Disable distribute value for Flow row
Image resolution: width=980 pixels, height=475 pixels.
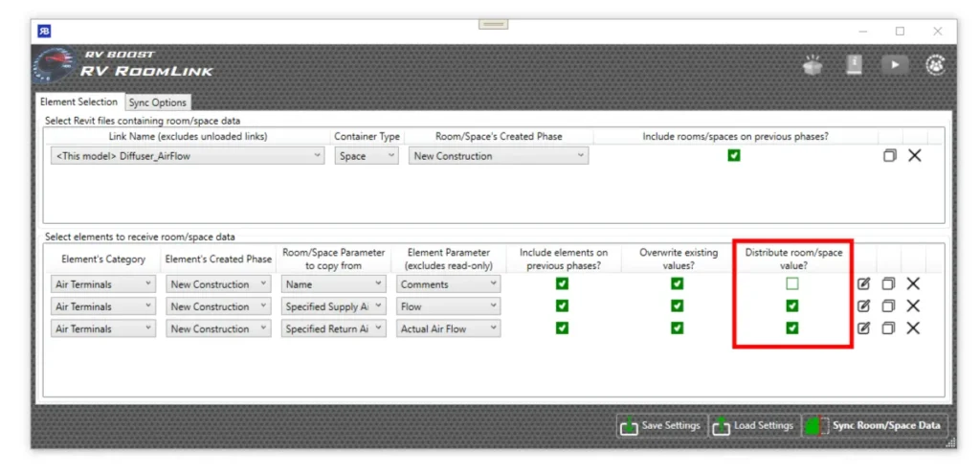tap(792, 306)
